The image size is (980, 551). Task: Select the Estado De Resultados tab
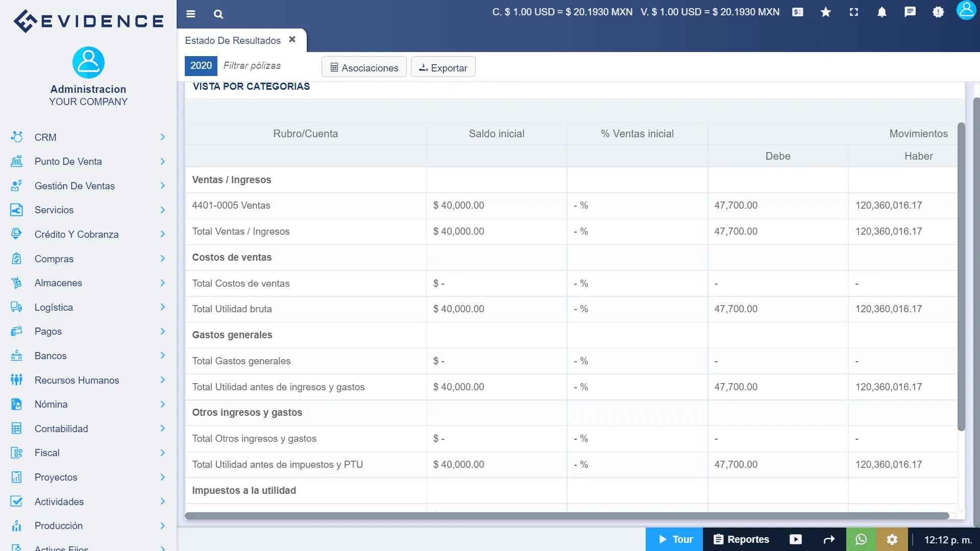[x=233, y=40]
